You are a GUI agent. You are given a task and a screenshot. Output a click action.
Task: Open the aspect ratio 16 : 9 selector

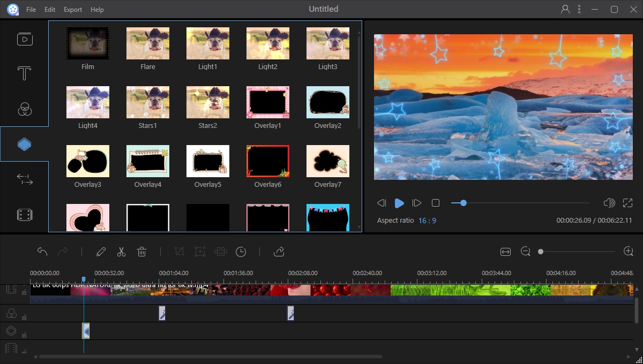pyautogui.click(x=427, y=221)
